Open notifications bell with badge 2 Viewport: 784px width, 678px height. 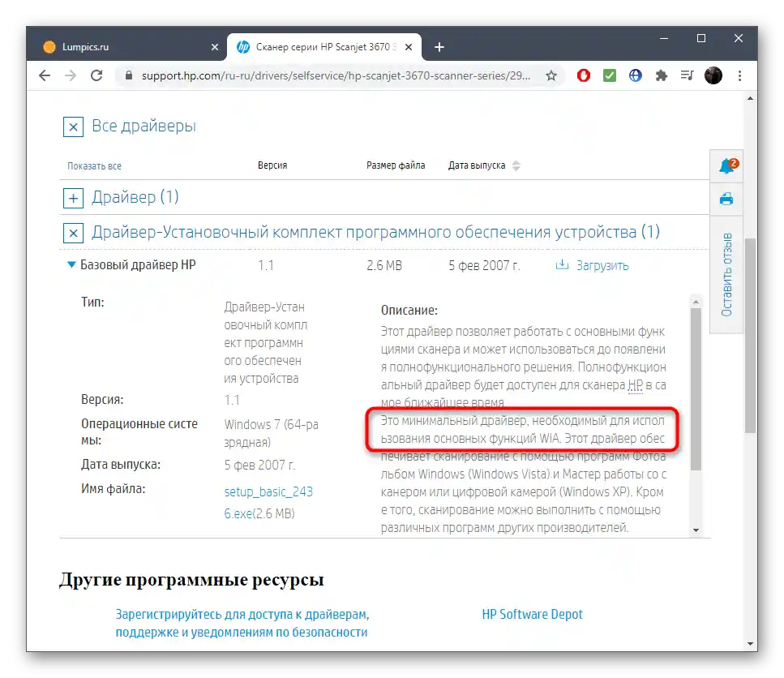click(726, 166)
